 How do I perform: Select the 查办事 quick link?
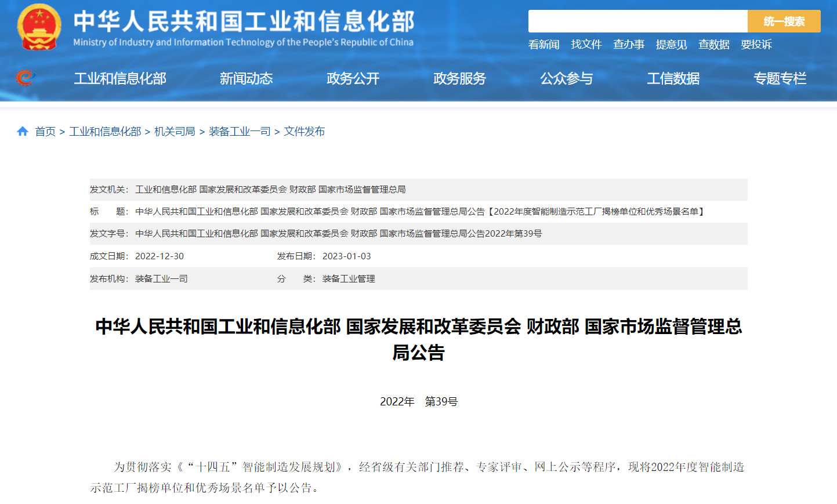coord(629,45)
